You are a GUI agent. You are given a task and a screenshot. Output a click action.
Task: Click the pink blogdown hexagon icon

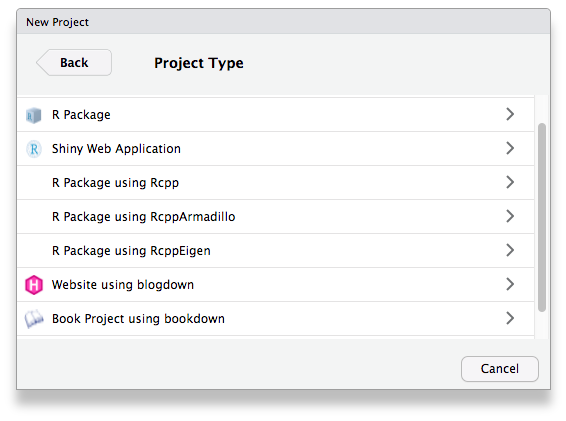click(x=34, y=285)
